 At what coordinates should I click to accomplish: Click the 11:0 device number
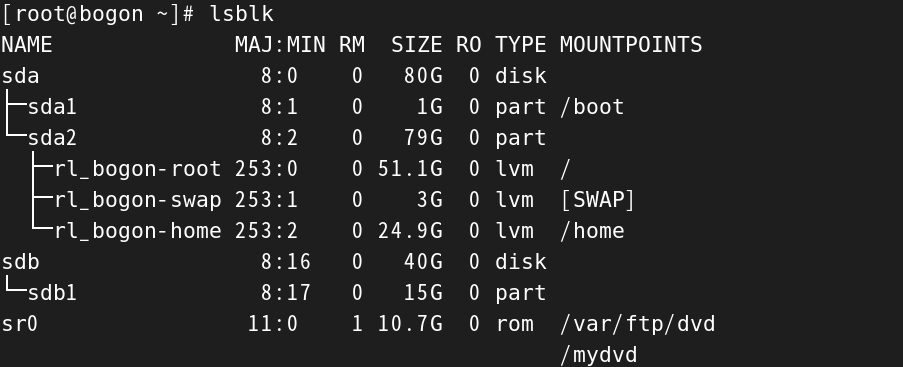[273, 324]
